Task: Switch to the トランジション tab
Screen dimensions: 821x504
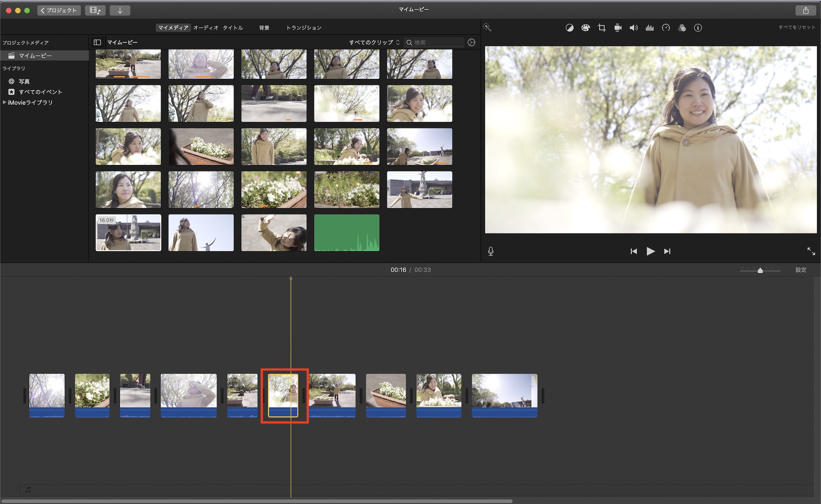Action: (304, 28)
